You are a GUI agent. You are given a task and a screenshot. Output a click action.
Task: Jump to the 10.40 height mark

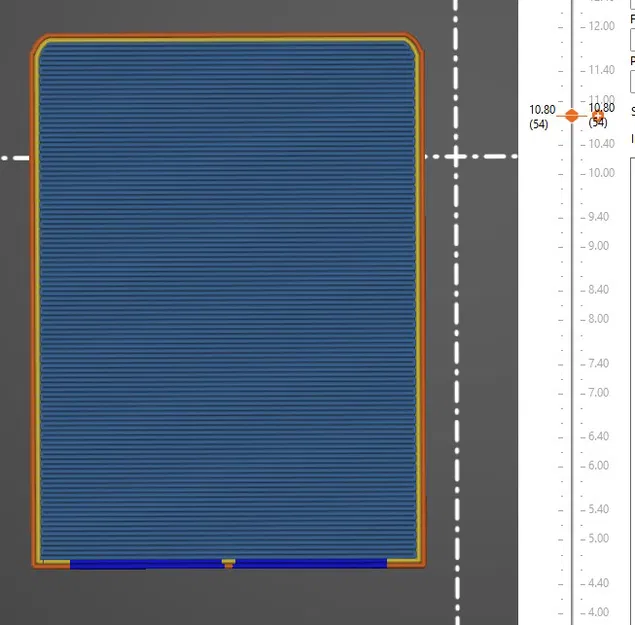pos(601,144)
